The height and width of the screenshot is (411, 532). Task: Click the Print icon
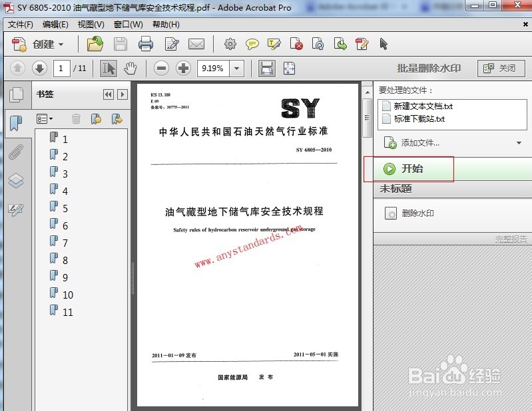click(x=146, y=44)
